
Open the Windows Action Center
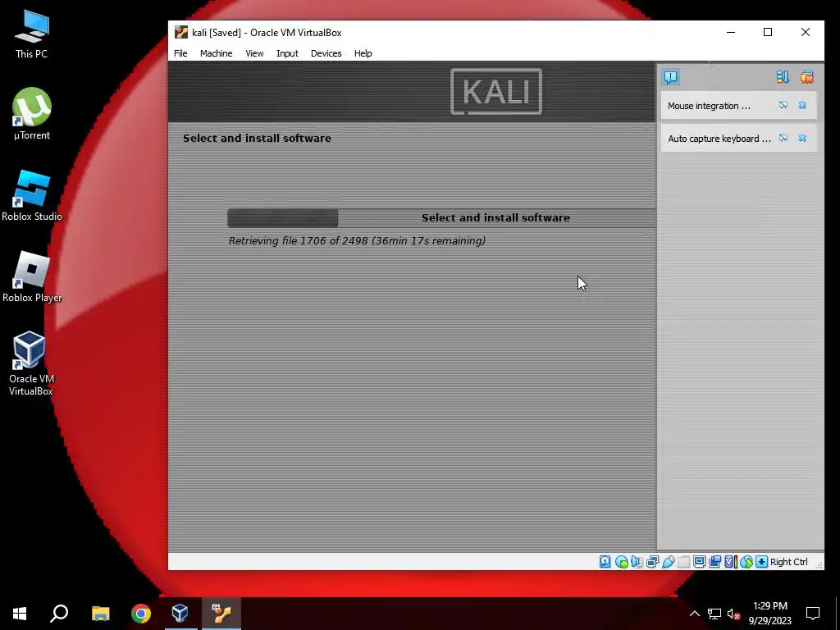pos(813,614)
